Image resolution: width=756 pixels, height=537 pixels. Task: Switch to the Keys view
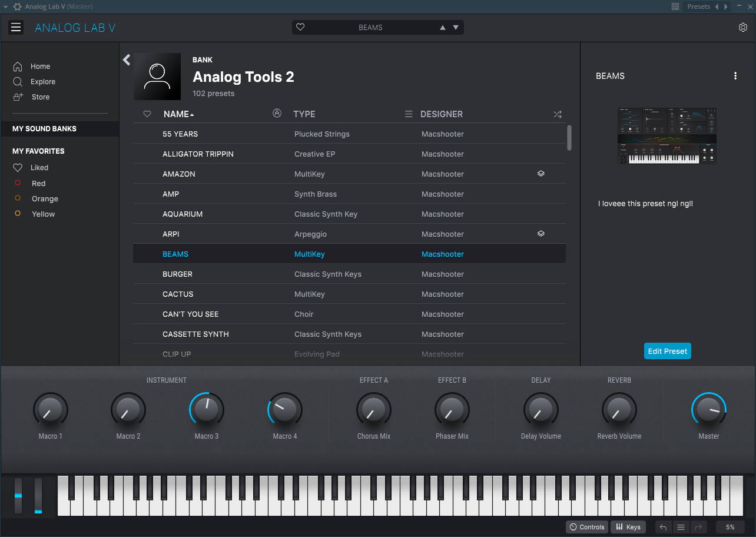pyautogui.click(x=628, y=527)
